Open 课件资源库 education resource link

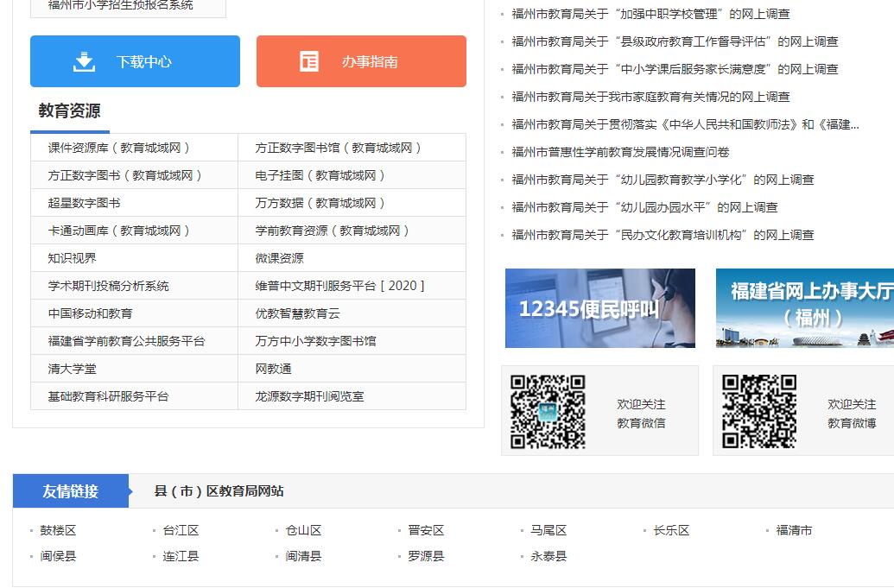pyautogui.click(x=119, y=148)
